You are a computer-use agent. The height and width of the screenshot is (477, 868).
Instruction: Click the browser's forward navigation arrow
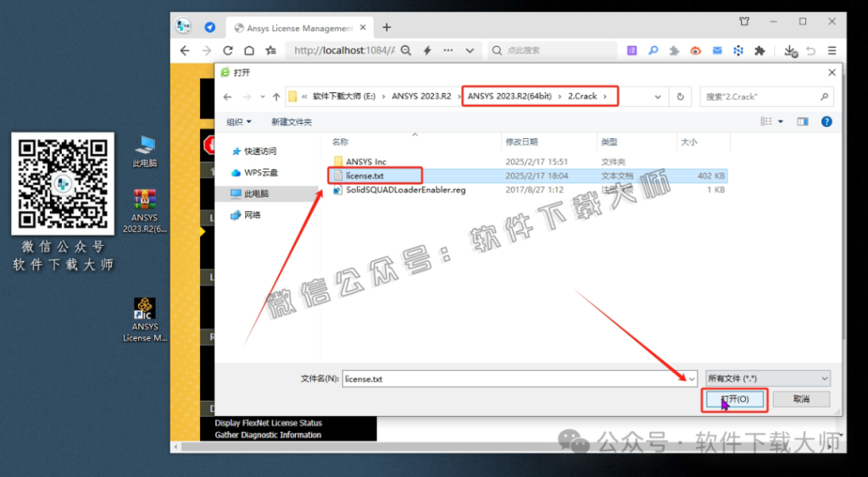(x=207, y=50)
